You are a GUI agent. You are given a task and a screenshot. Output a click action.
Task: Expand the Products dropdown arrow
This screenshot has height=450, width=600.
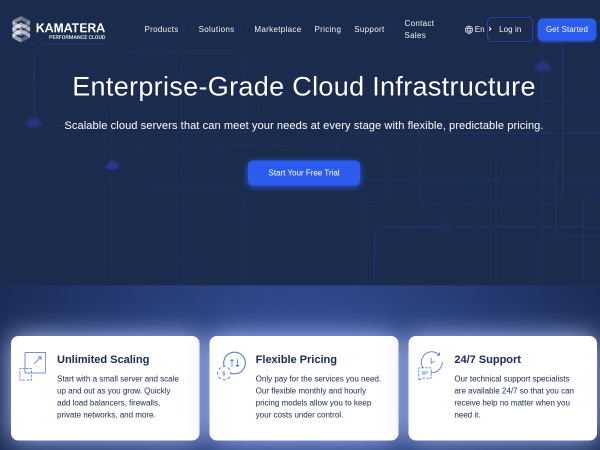184,30
